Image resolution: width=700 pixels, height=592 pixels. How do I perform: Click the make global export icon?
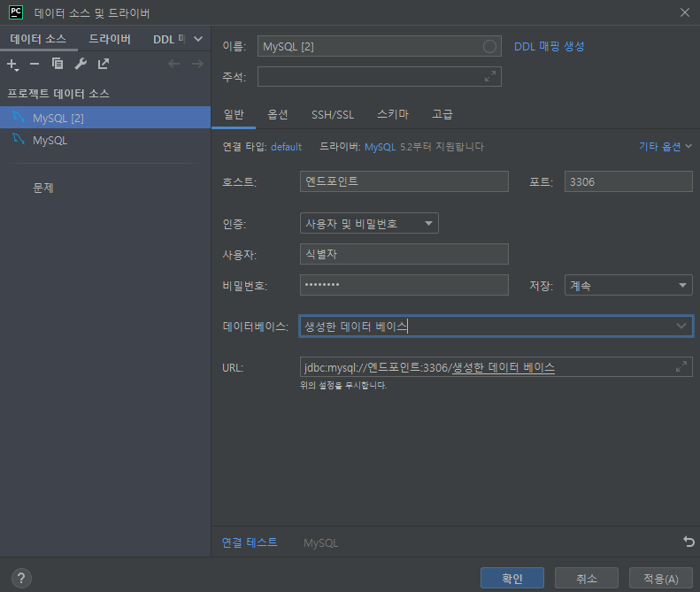[104, 64]
